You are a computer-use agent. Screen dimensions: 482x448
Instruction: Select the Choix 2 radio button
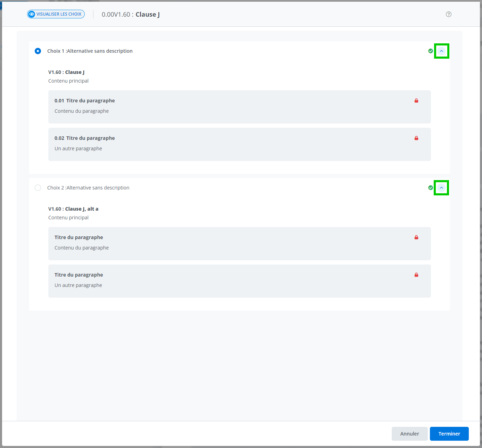38,188
